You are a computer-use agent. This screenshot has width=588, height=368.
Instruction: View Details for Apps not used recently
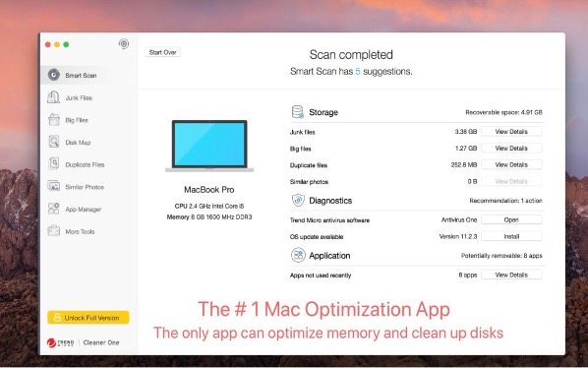pos(511,275)
